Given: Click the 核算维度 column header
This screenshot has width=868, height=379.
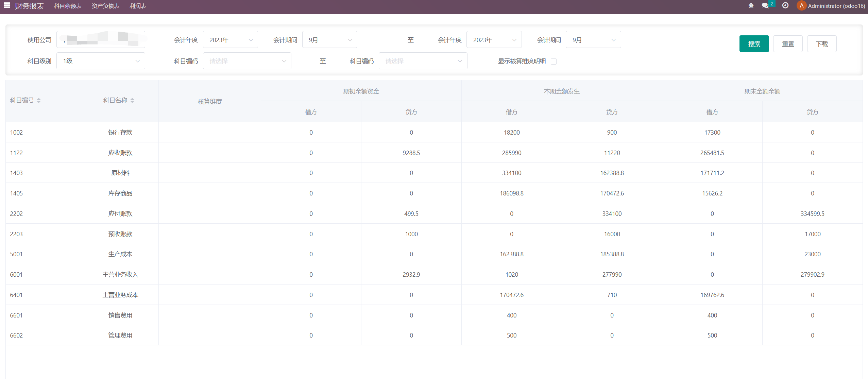Looking at the screenshot, I should (x=210, y=101).
